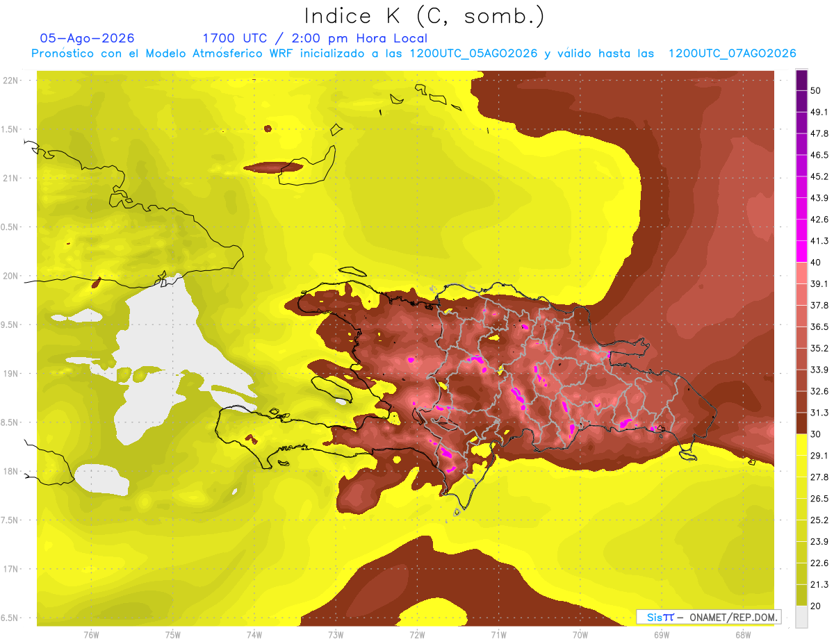Click the legend value '29.1'
This screenshot has width=834, height=644.
tap(819, 456)
